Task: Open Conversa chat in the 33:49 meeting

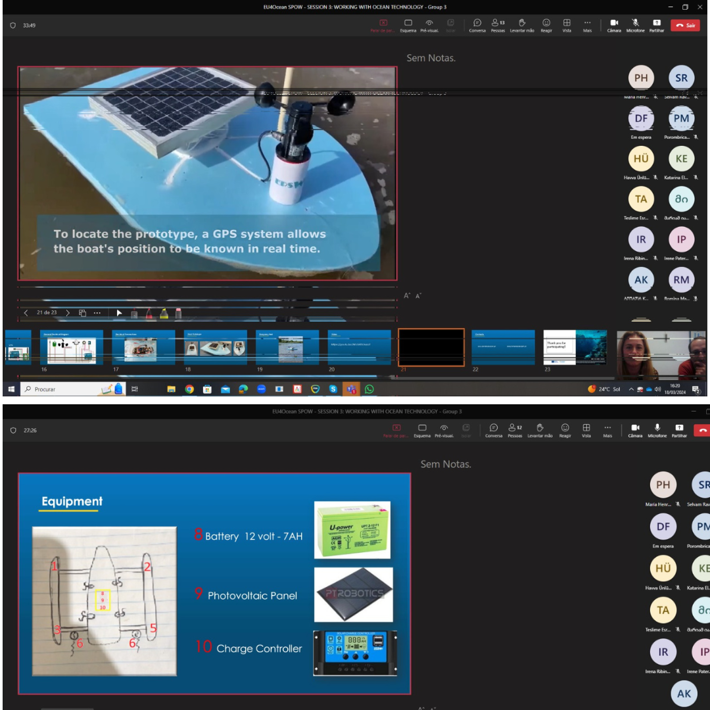Action: (477, 24)
